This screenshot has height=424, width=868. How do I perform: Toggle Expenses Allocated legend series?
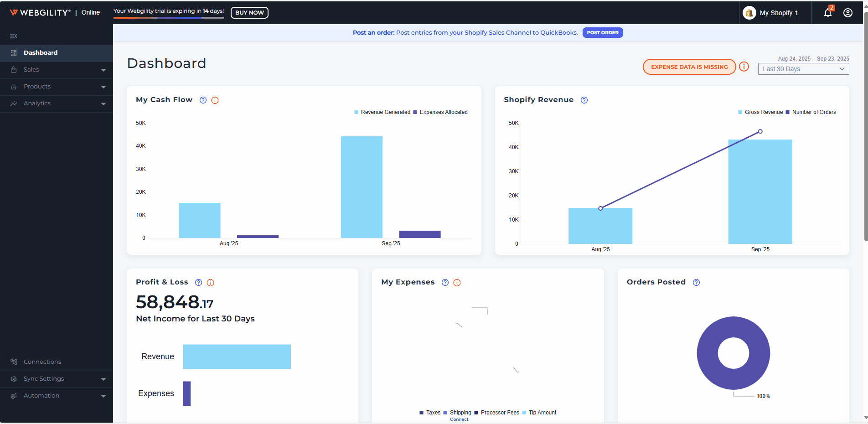tap(440, 112)
